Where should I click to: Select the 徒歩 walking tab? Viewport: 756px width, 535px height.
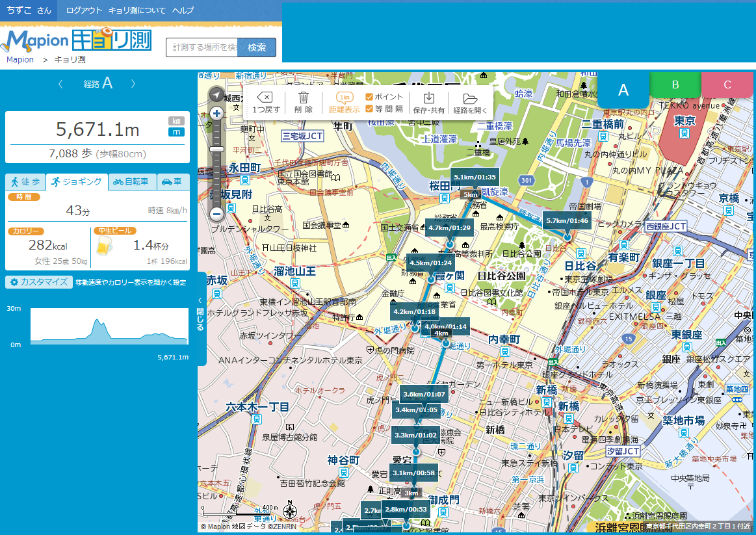click(25, 182)
